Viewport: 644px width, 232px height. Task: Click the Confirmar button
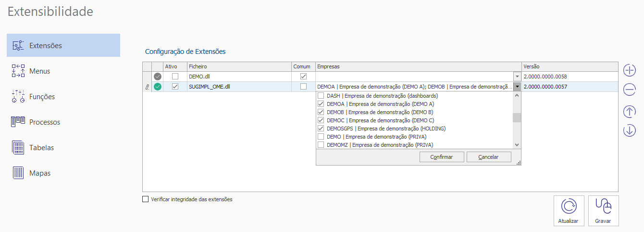[442, 157]
